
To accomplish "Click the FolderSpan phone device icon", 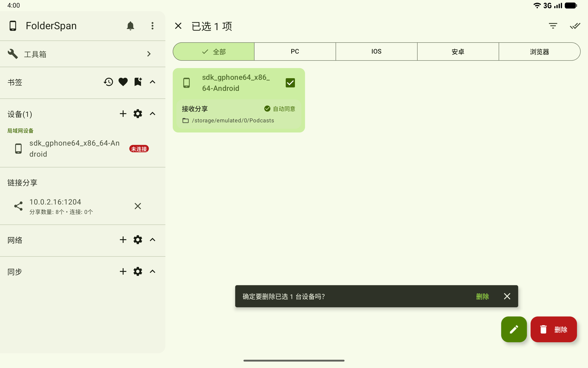I will point(13,26).
